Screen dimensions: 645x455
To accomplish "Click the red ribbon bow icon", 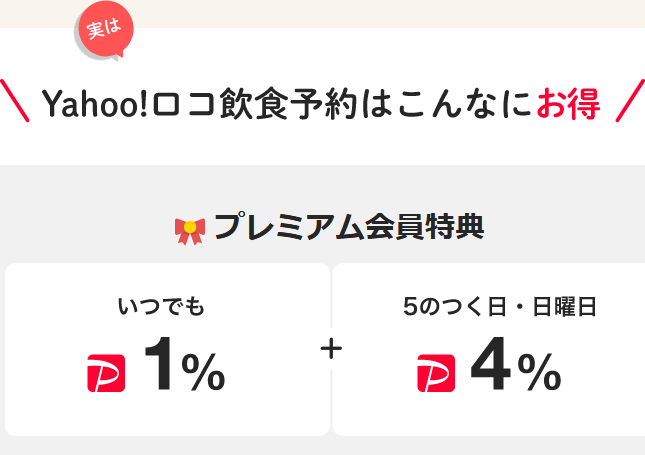I will 190,231.
